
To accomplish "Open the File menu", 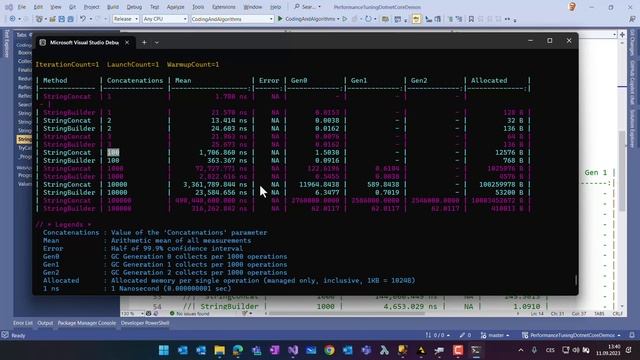I will [x=22, y=7].
